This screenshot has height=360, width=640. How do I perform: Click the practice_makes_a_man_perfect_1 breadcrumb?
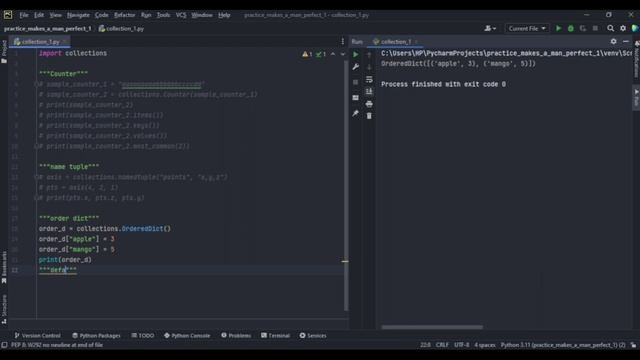click(x=47, y=29)
